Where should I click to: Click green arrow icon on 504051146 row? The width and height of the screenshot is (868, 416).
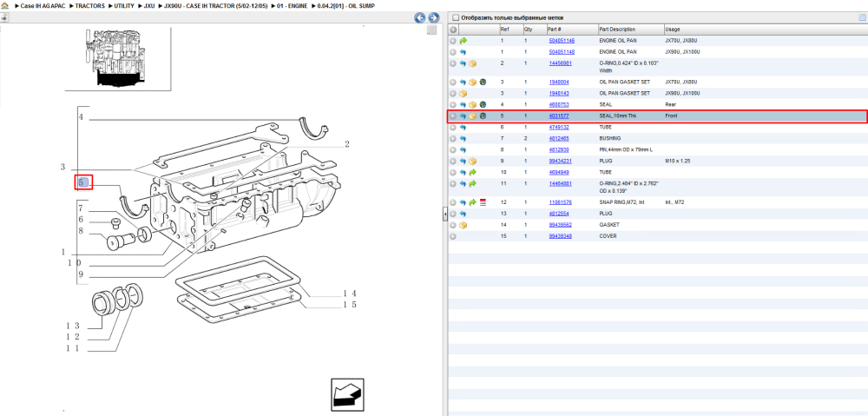click(x=464, y=41)
